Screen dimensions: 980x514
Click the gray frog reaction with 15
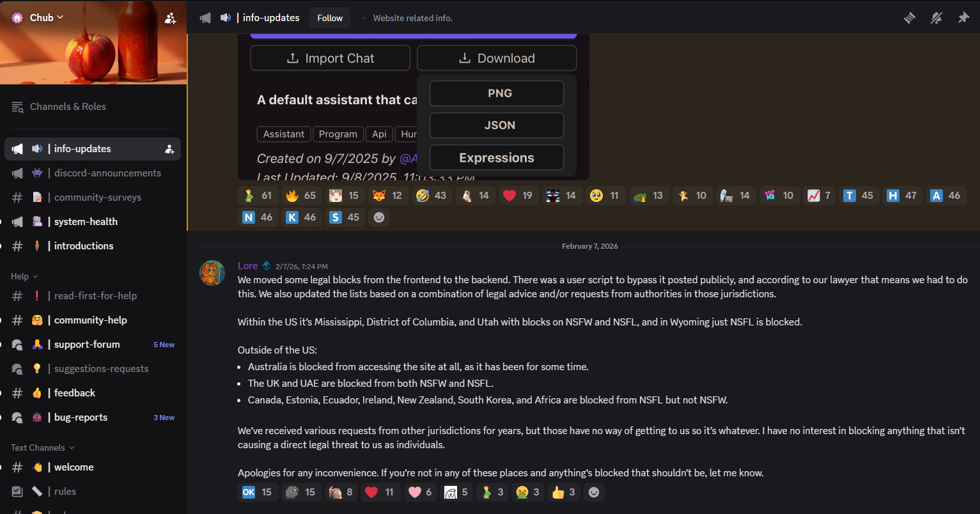click(x=302, y=492)
